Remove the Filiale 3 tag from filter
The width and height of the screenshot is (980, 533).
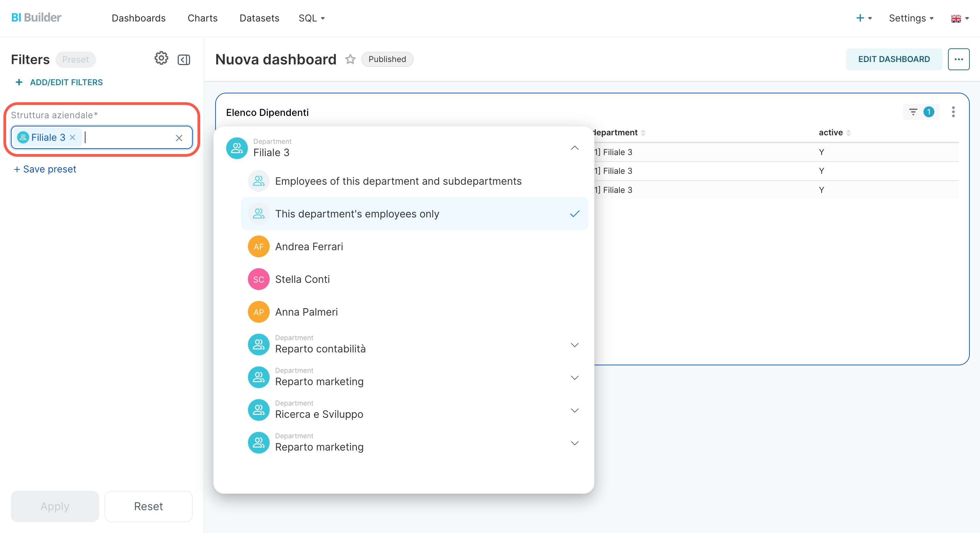73,137
